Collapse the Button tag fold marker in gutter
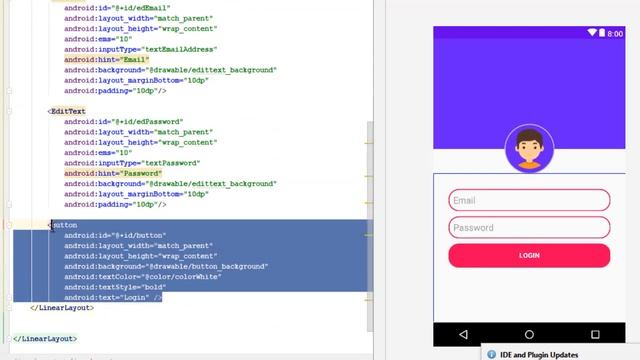Viewport: 640px width, 360px height. (9, 225)
